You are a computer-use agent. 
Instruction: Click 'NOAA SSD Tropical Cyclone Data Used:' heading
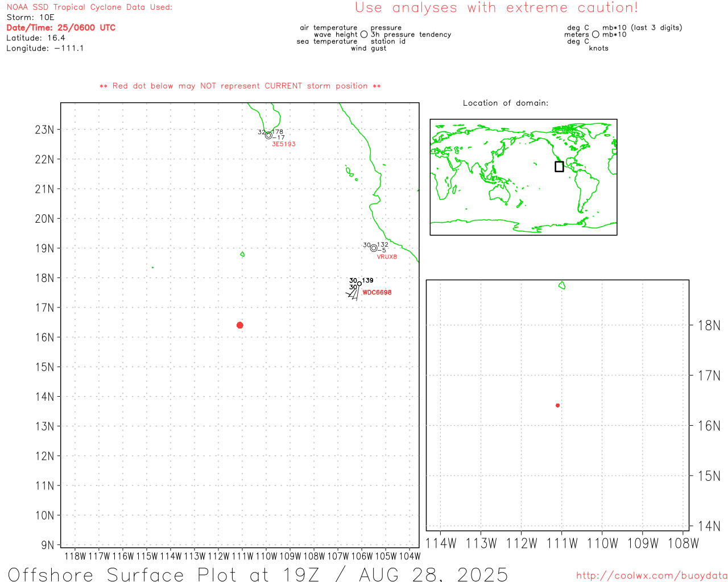point(89,7)
